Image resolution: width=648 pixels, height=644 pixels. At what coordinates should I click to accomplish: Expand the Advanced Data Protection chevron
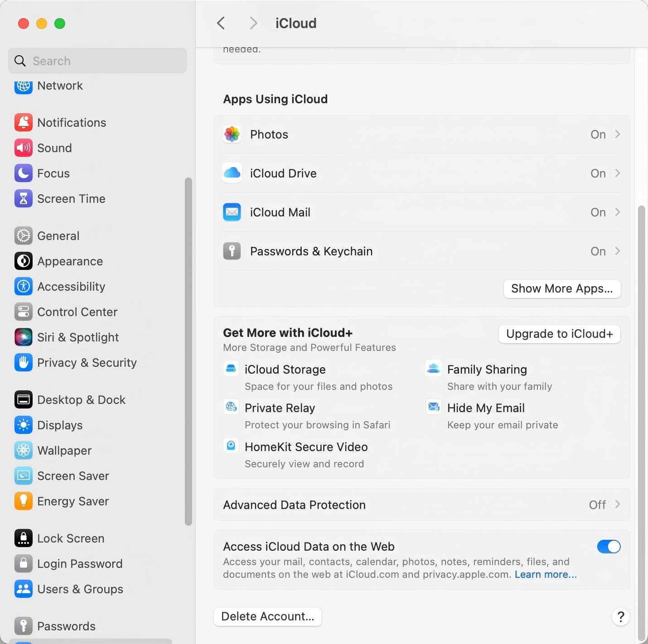617,505
